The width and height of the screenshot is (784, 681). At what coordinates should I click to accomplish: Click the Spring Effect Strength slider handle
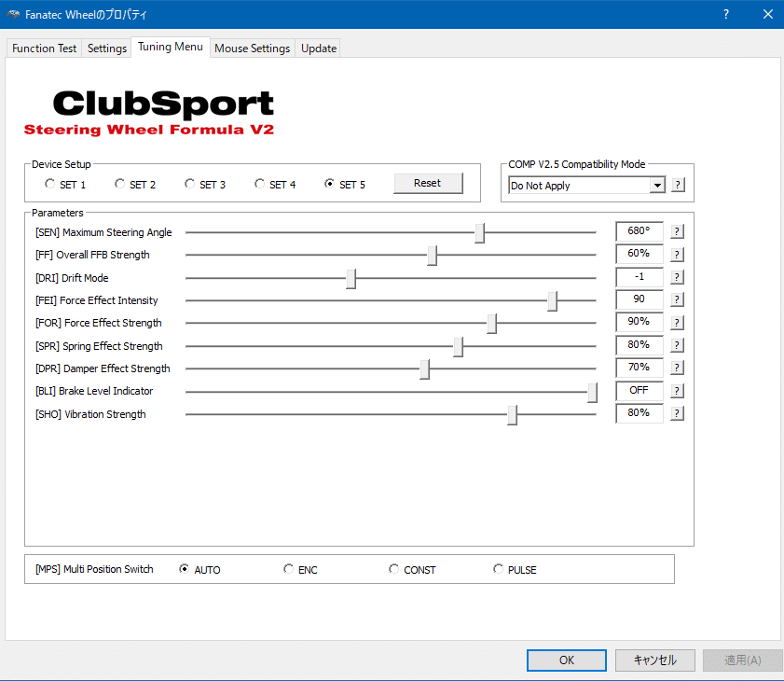point(458,346)
